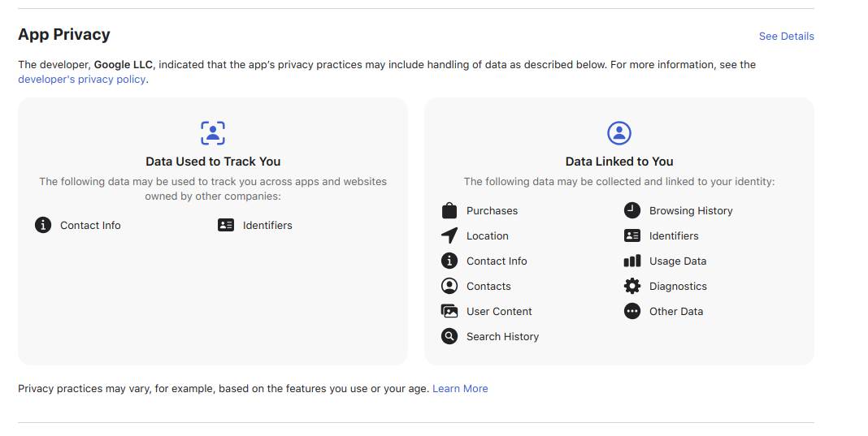Click the Contacts person circle icon

449,286
